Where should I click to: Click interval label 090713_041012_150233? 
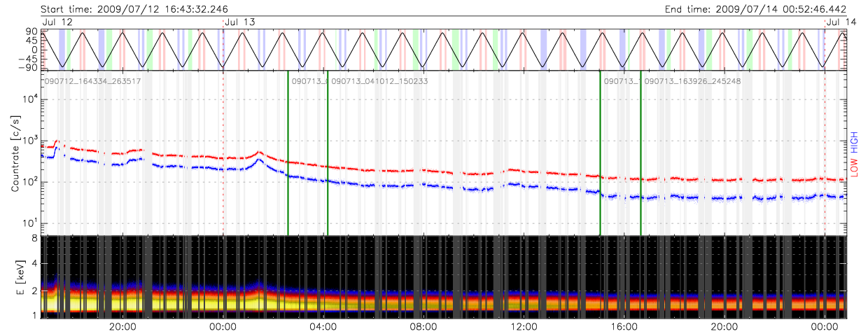pyautogui.click(x=379, y=82)
